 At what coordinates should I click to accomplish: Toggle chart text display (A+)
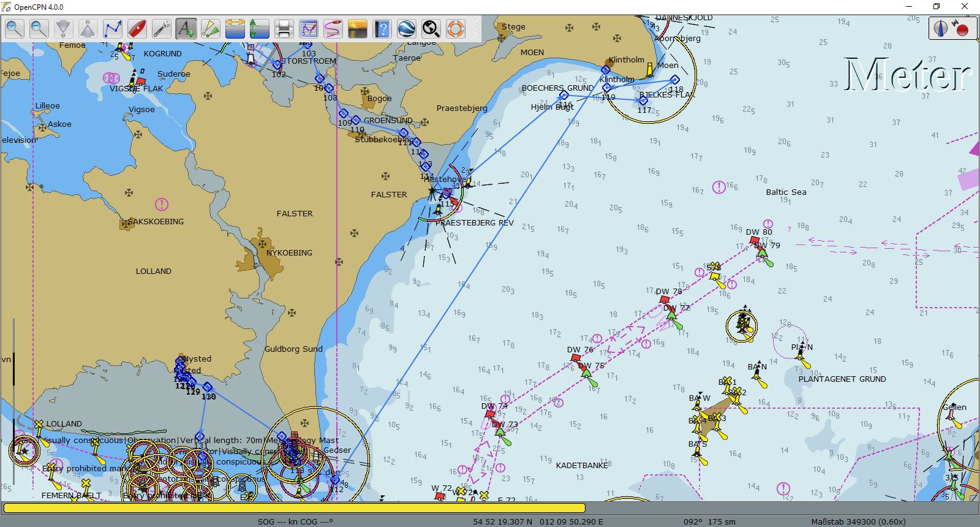186,29
